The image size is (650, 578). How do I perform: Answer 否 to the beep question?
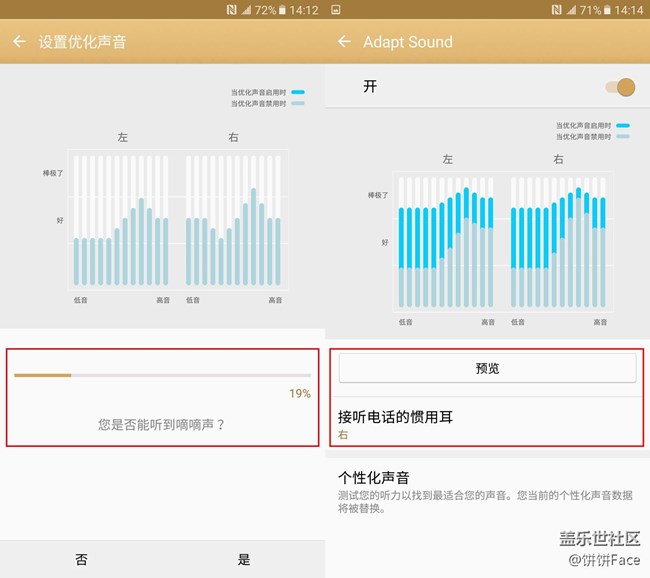point(81,560)
